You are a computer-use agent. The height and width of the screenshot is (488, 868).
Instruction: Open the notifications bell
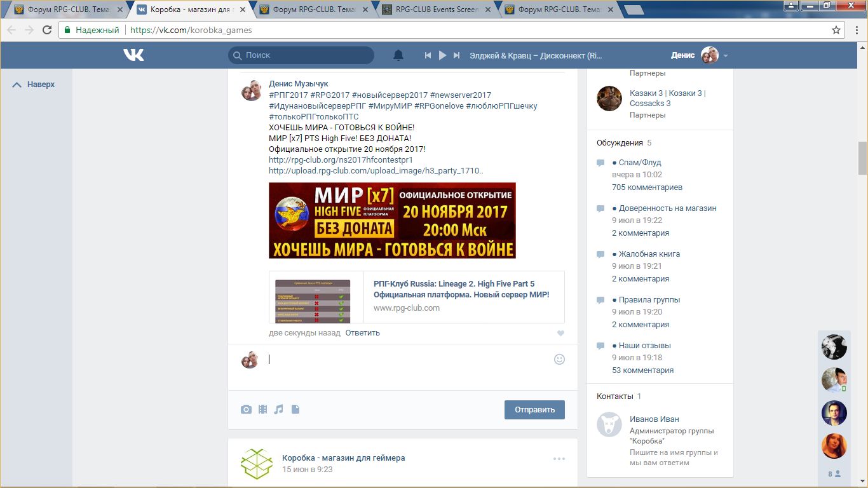click(398, 55)
